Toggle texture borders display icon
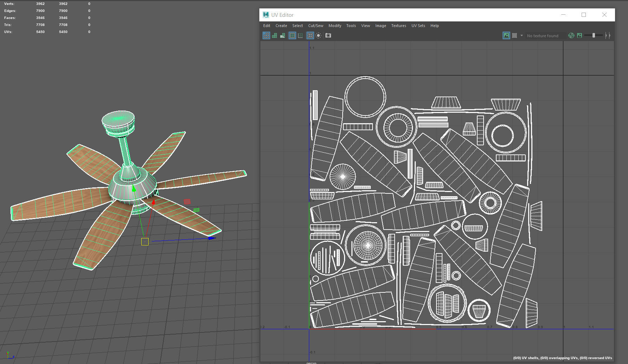628x364 pixels. click(292, 35)
